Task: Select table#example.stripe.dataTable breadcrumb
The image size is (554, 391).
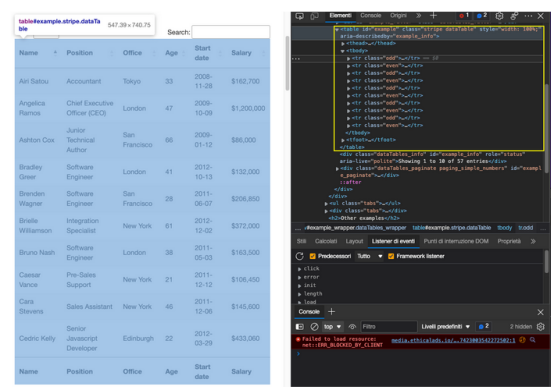Action: click(452, 228)
